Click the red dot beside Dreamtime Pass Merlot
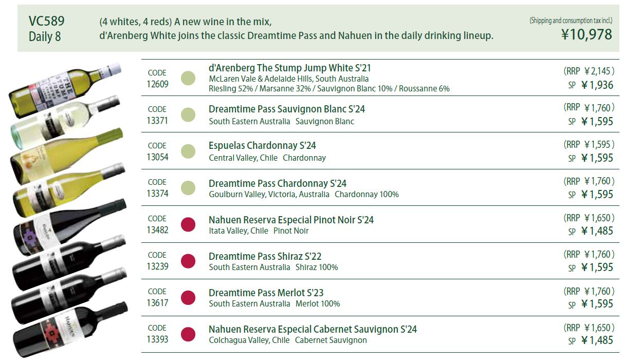The width and height of the screenshot is (622, 364). [188, 297]
